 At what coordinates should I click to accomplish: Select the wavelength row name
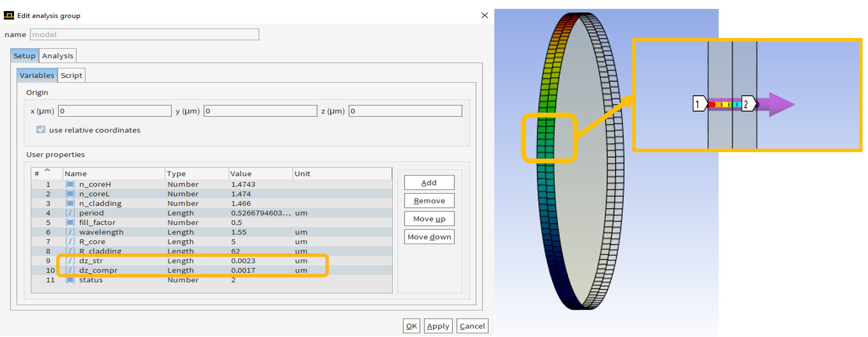101,232
